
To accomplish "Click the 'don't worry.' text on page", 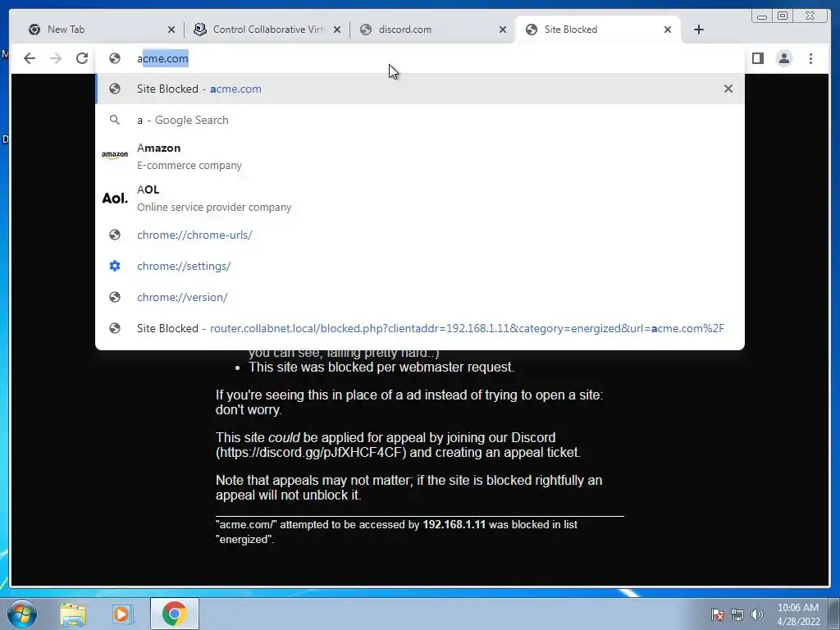I will click(x=249, y=410).
